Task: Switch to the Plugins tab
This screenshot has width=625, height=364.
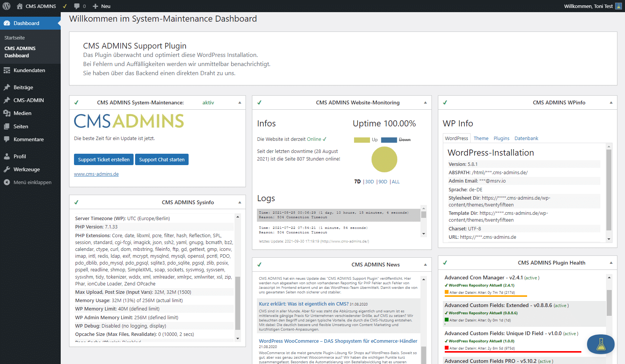Action: click(501, 138)
